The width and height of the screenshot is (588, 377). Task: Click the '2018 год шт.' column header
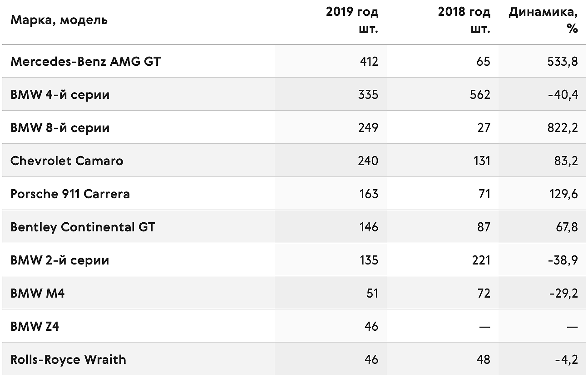tap(464, 20)
